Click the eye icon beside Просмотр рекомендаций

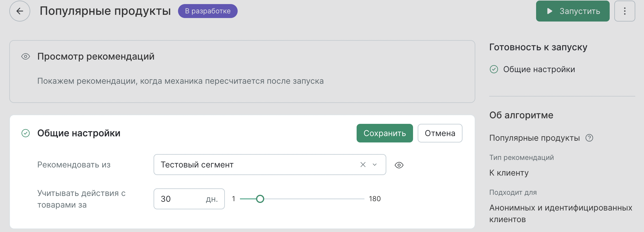(x=26, y=56)
